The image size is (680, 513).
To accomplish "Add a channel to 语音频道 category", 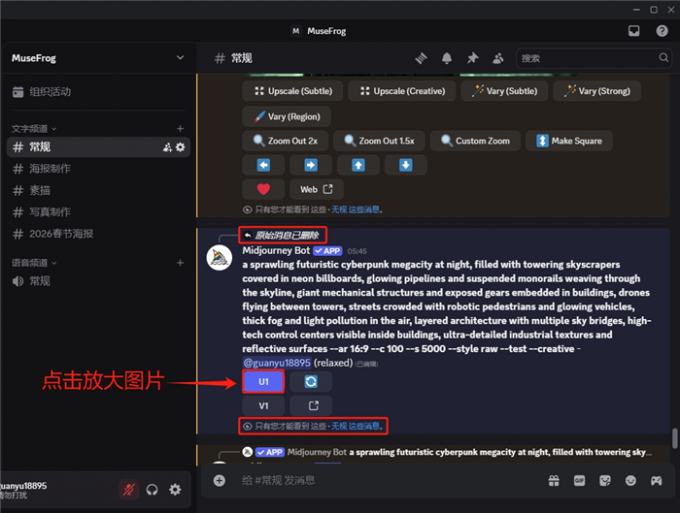I will coord(180,262).
